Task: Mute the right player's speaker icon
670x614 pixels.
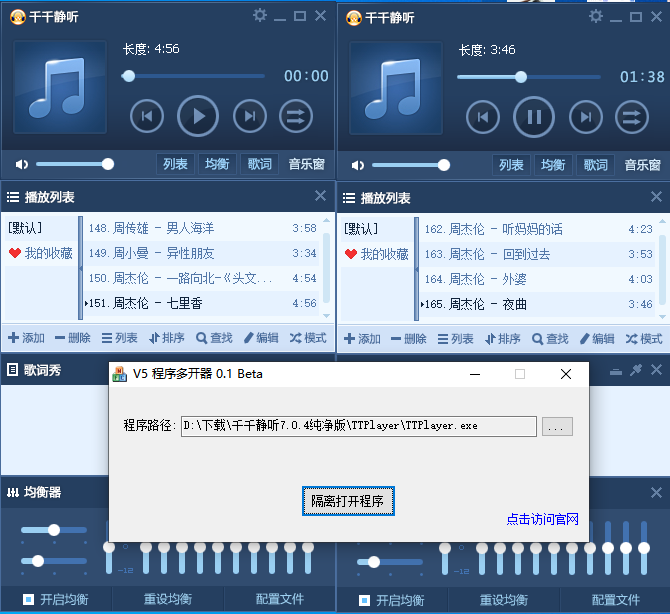Action: coord(357,165)
